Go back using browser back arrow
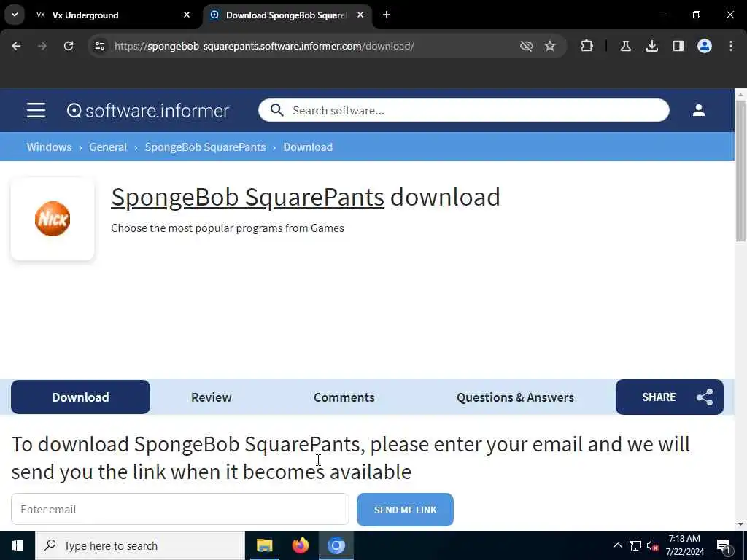This screenshot has height=560, width=747. point(16,46)
